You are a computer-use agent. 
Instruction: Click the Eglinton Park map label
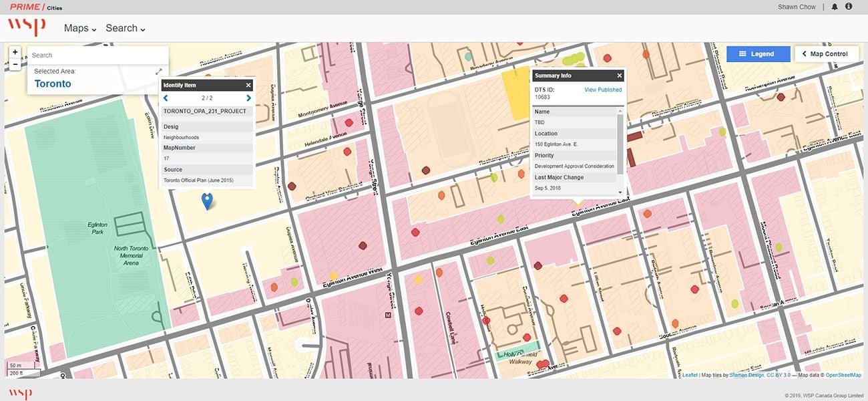[x=97, y=229]
